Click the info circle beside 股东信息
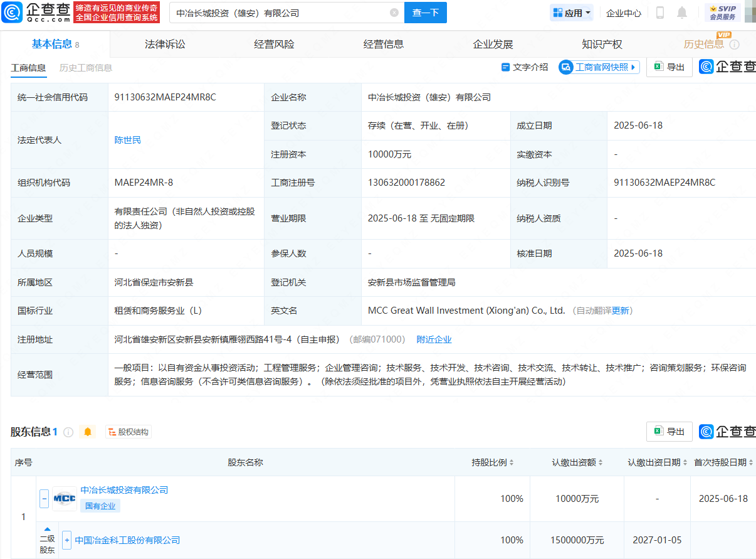The image size is (756, 559). 68,432
